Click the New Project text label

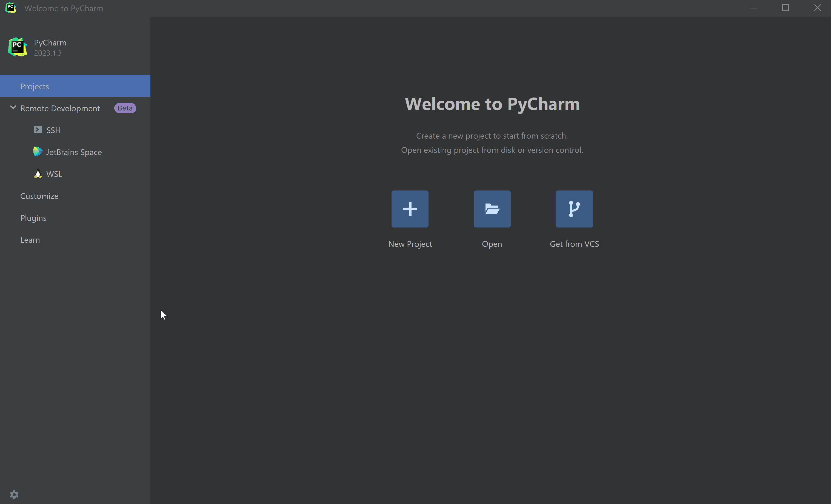[410, 244]
